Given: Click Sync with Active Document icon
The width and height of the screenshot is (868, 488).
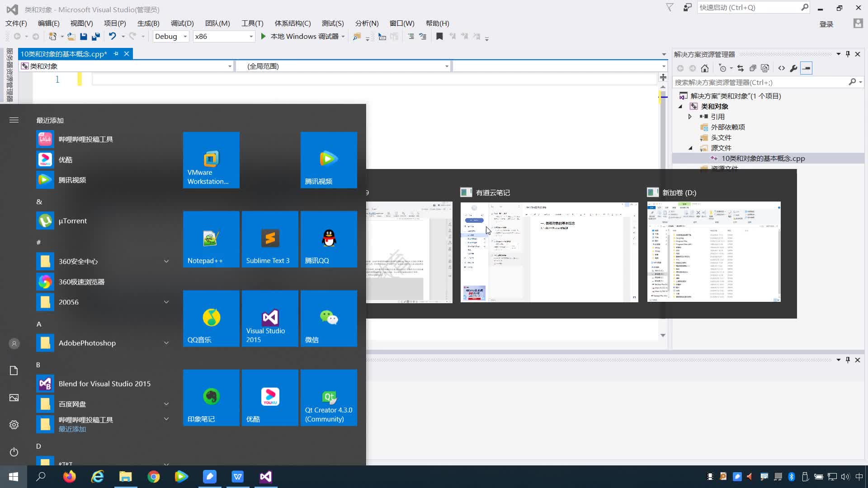Looking at the screenshot, I should tap(741, 68).
